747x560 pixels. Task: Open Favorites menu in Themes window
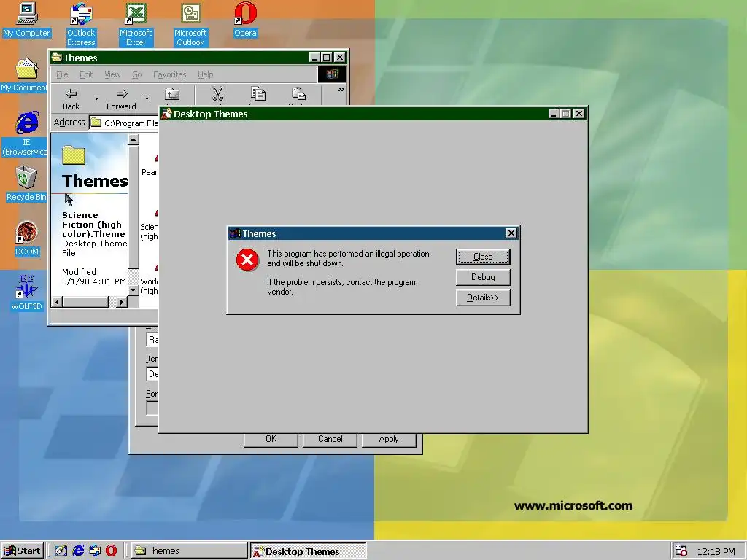(169, 74)
